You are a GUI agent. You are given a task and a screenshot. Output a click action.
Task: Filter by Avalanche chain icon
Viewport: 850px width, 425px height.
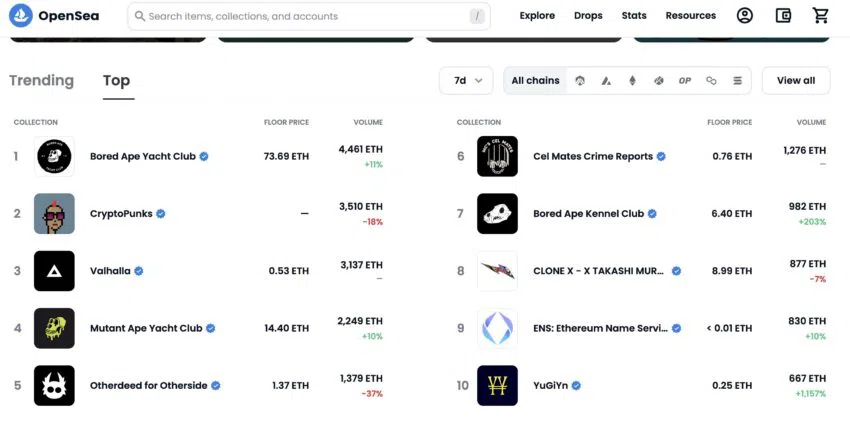coord(606,81)
